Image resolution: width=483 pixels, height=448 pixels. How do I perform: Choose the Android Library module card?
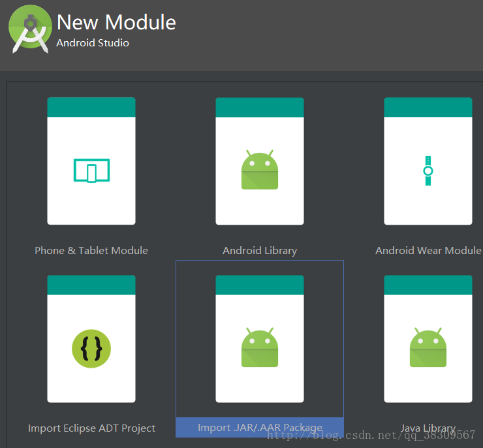coord(260,161)
